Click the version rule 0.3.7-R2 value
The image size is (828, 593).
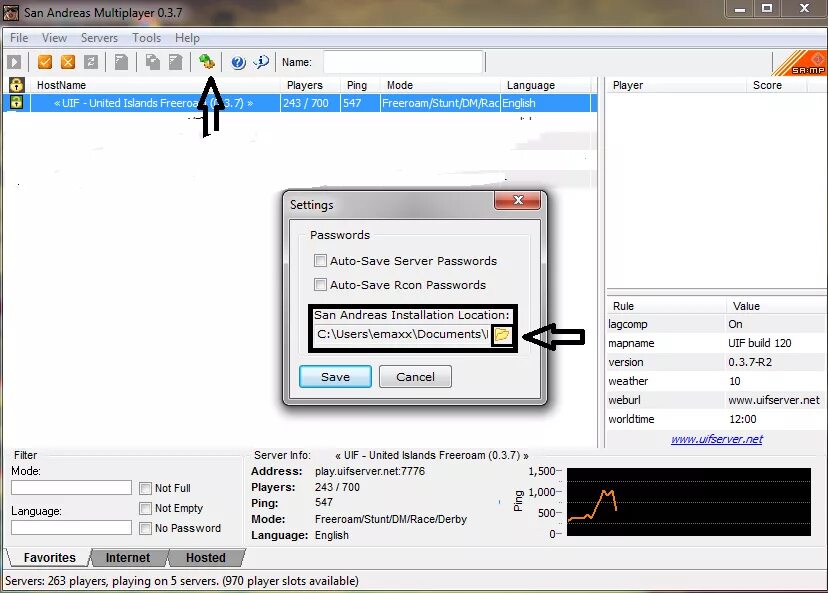[750, 362]
